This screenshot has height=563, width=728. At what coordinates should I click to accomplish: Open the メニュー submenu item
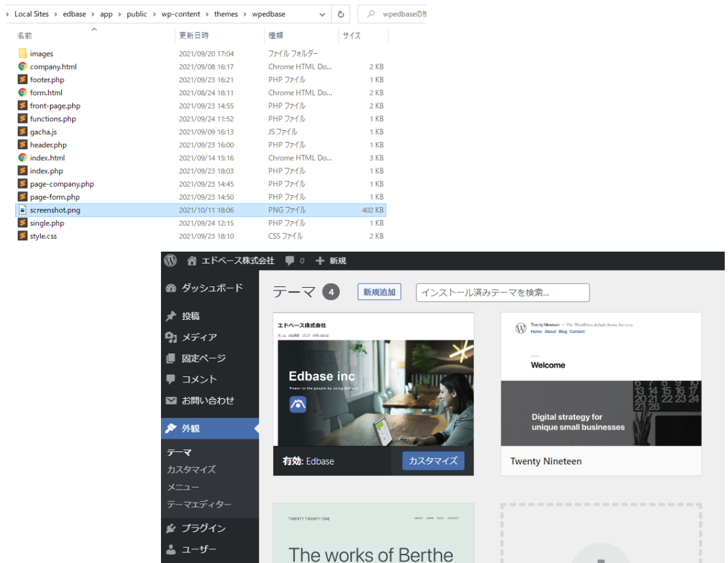click(183, 487)
